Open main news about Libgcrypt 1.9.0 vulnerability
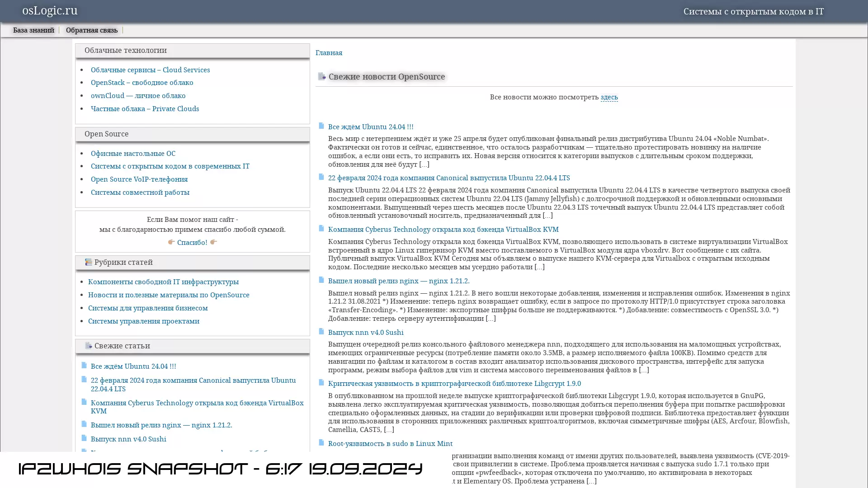 pos(454,384)
